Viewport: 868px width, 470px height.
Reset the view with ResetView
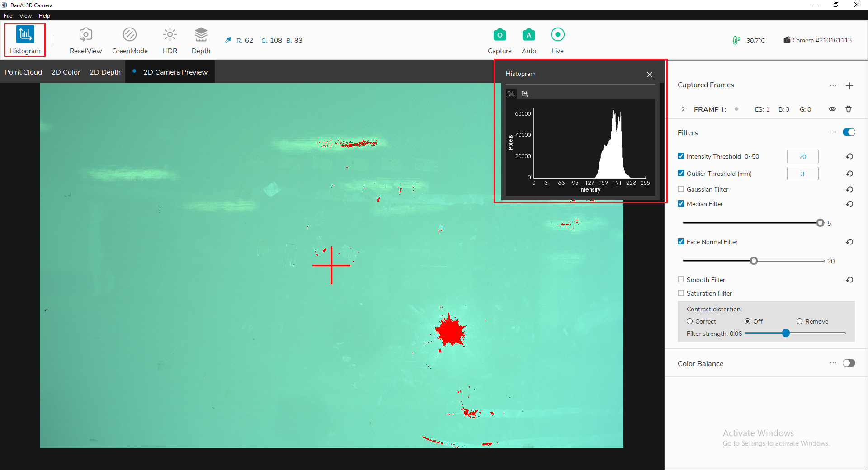tap(85, 35)
